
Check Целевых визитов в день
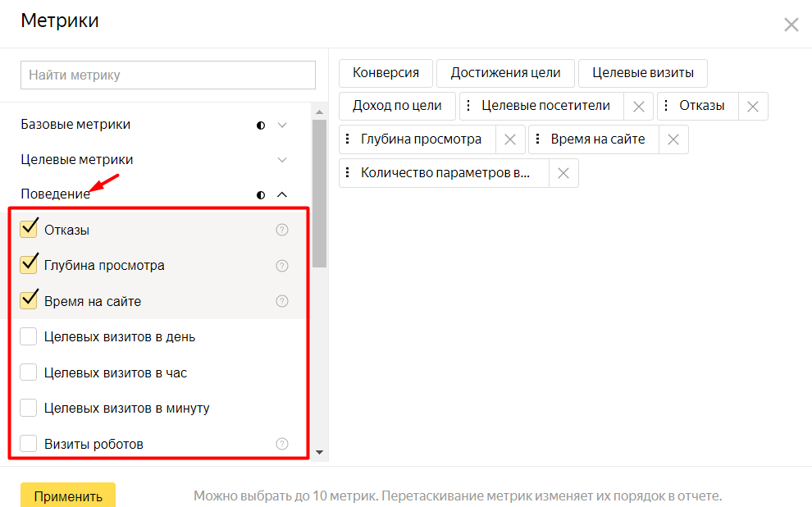coord(29,336)
